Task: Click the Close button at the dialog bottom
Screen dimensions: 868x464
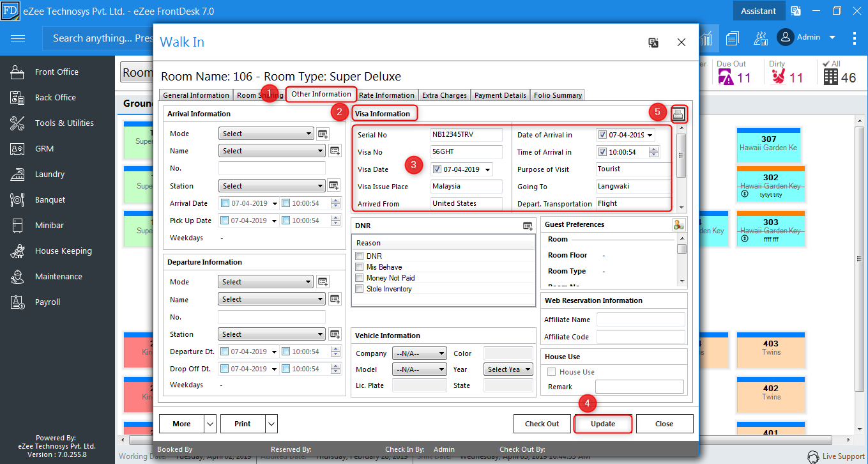Action: (664, 424)
